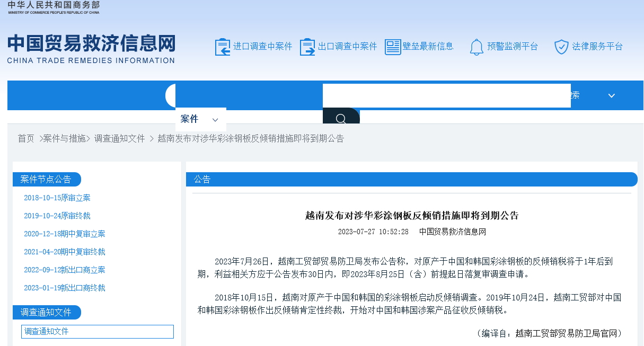Select the 公告 section tab
Screen dimensions: 644x346
[x=411, y=180]
